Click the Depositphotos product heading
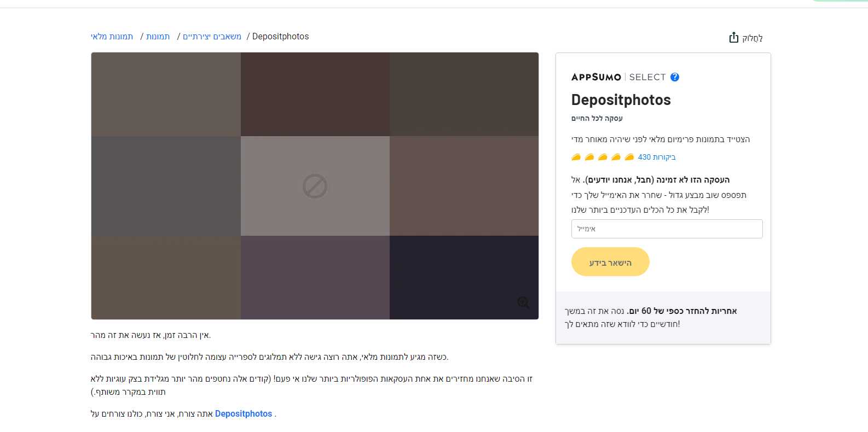 [x=621, y=100]
